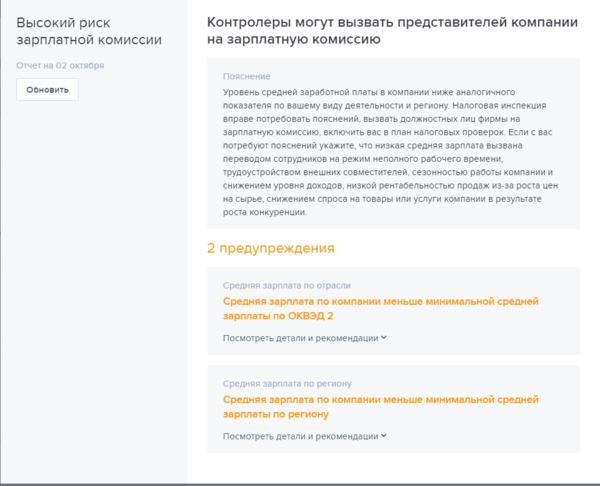Click chevron icon beside regional details link
The width and height of the screenshot is (600, 486).
[384, 436]
